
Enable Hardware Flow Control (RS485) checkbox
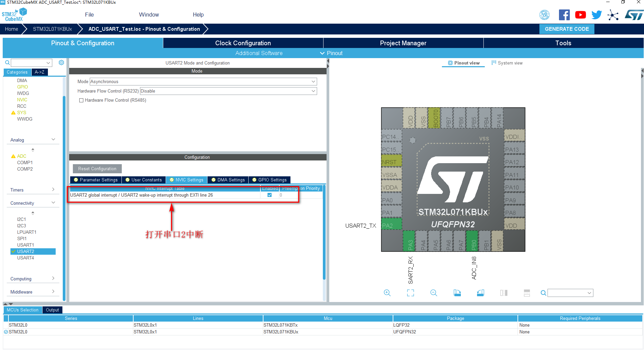tap(81, 100)
